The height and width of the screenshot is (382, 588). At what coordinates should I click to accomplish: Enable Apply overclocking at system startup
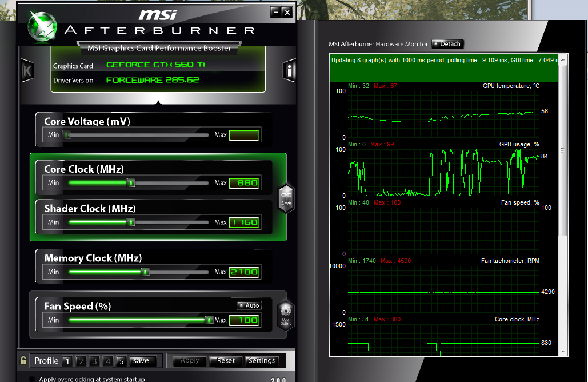click(x=32, y=379)
